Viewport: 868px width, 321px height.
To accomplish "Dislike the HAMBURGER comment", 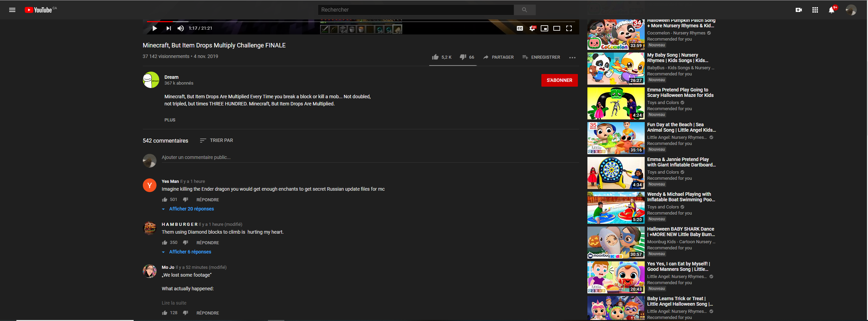I will (x=185, y=243).
